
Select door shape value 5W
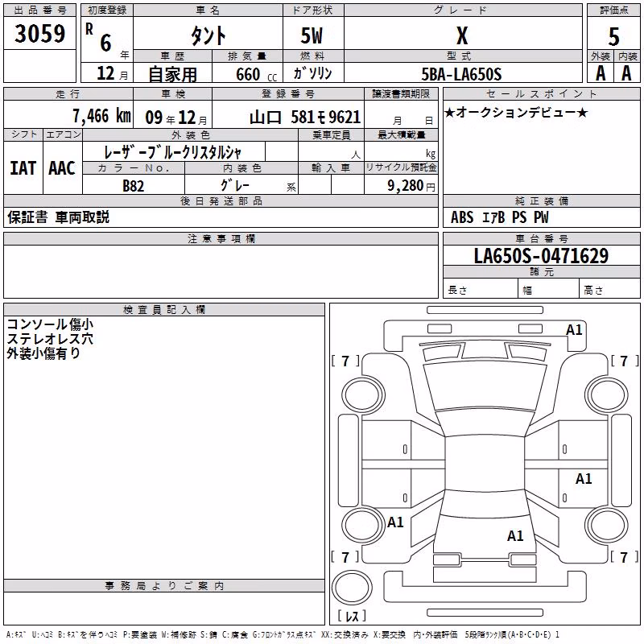[312, 35]
